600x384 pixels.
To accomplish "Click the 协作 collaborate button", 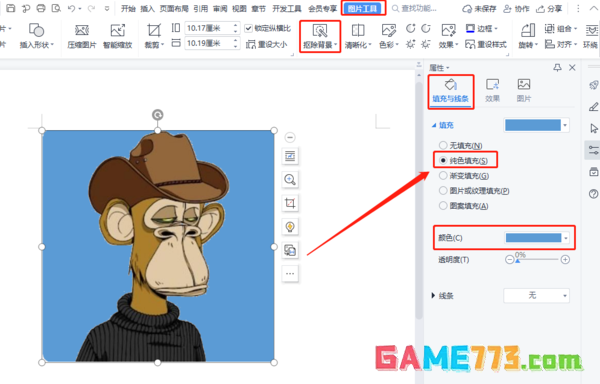I will (516, 8).
